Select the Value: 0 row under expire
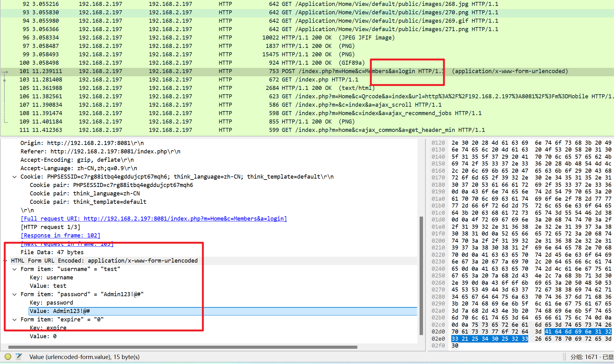The width and height of the screenshot is (614, 364). point(43,336)
